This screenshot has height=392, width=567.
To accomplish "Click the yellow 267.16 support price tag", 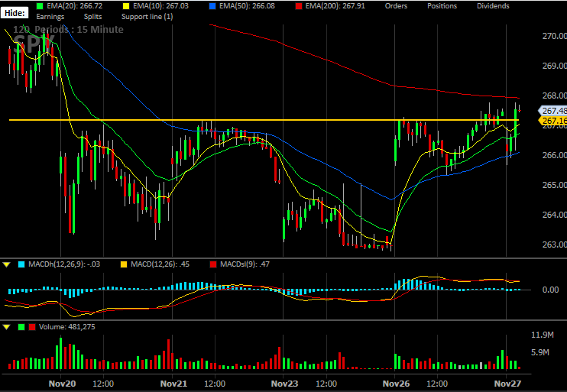I will pyautogui.click(x=553, y=121).
